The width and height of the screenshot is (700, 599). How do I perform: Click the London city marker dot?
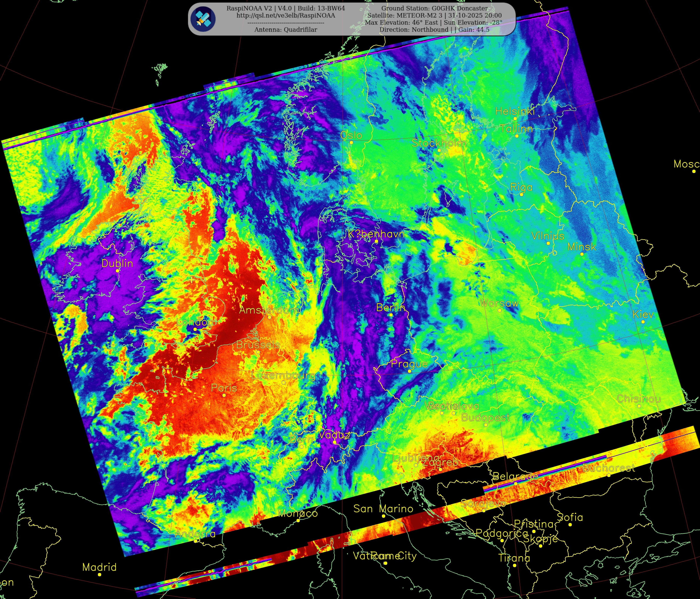click(x=195, y=329)
